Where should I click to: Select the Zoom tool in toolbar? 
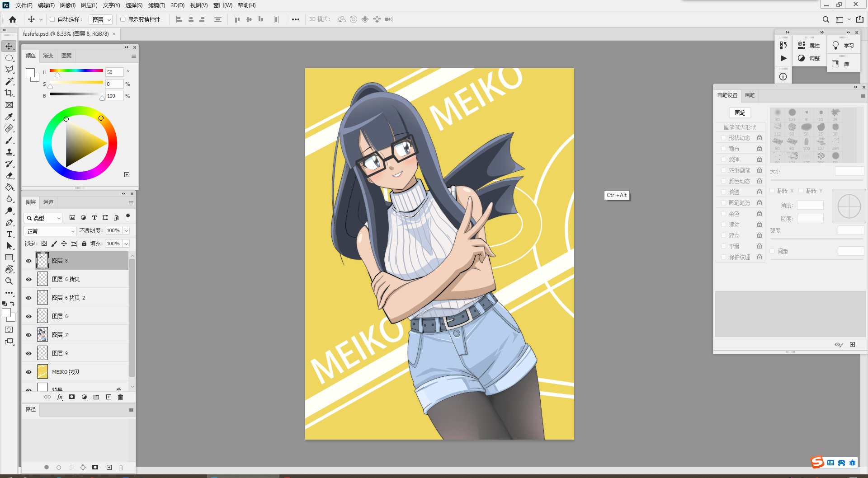tap(9, 281)
